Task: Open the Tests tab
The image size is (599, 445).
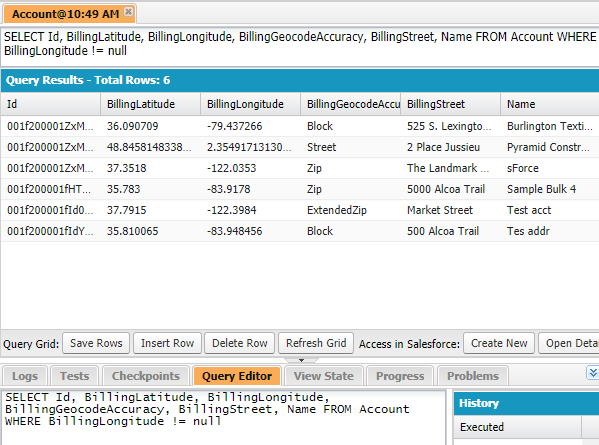Action: coord(74,376)
